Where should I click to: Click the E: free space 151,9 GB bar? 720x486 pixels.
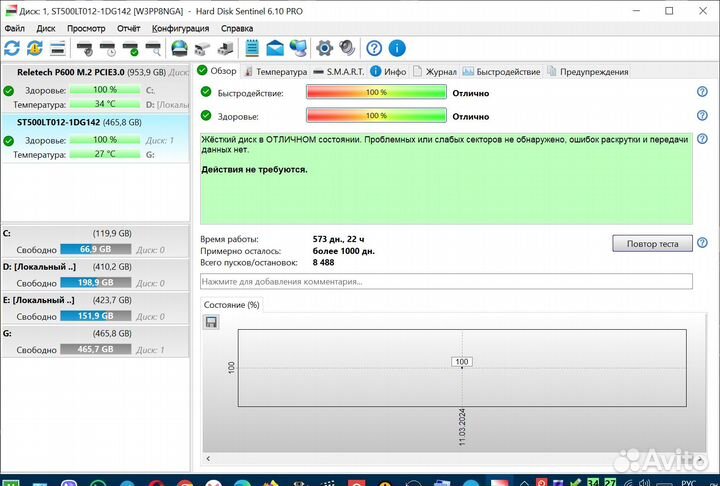coord(96,316)
